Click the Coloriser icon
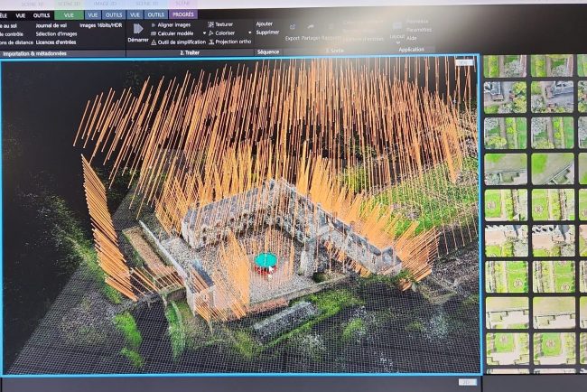This screenshot has width=587, height=392. (211, 33)
